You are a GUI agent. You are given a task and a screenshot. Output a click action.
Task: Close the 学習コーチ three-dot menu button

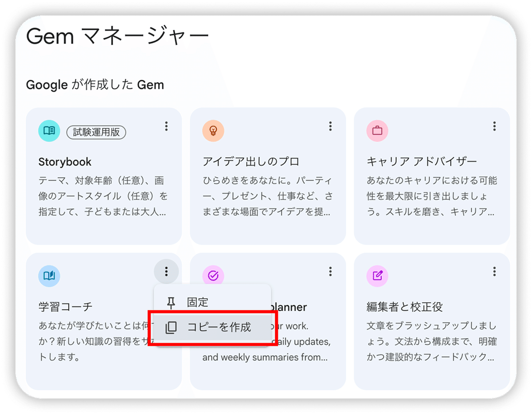[166, 271]
